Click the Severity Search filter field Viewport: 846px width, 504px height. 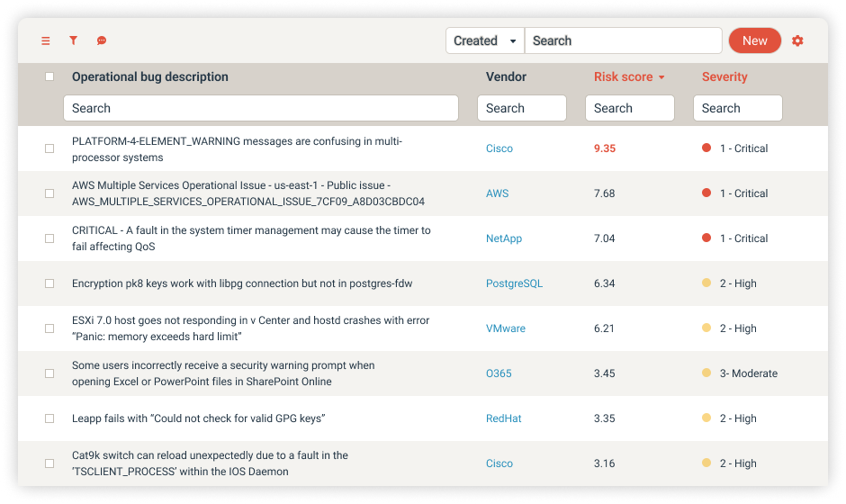tap(738, 108)
